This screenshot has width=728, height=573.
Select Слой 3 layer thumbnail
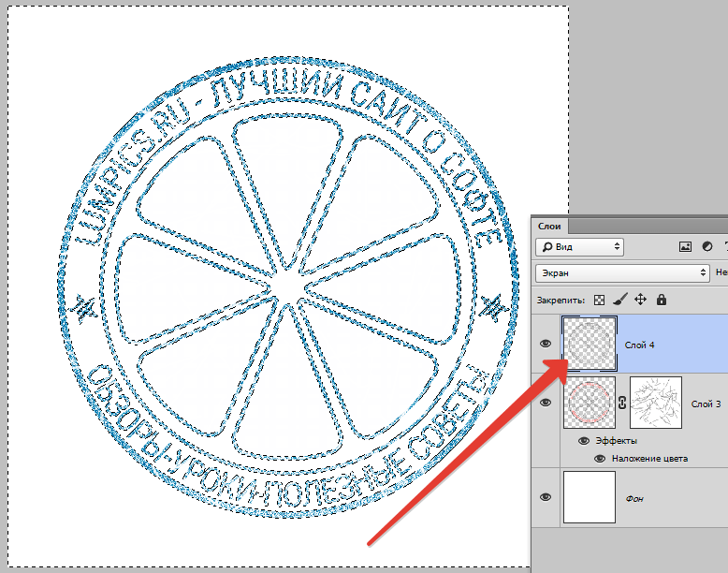[590, 403]
